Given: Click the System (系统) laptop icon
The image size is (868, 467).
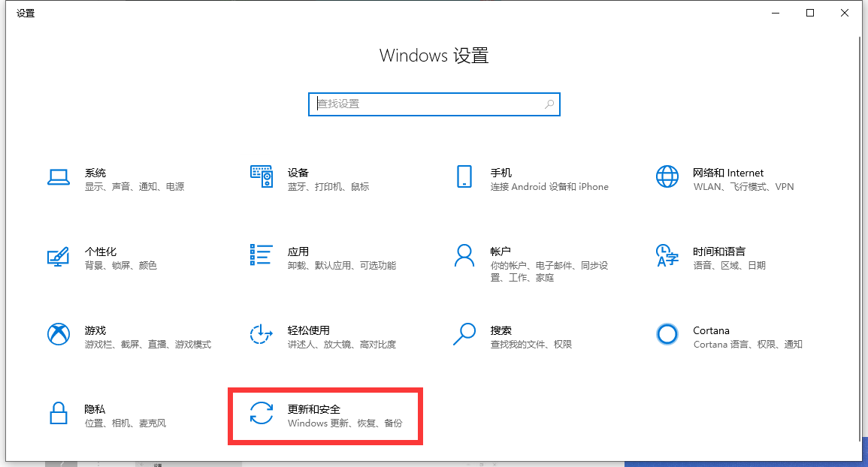Looking at the screenshot, I should click(x=59, y=177).
